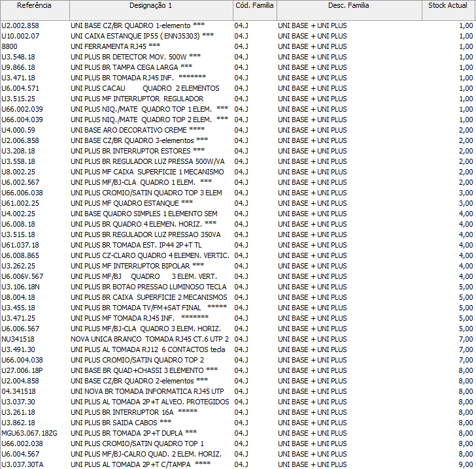Select reference U6.006.567
This screenshot has height=469, width=476.
(20, 329)
